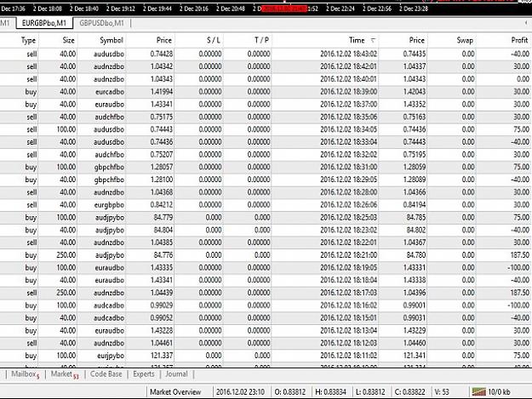Select the audnzdbo row at 18:28:00
The width and height of the screenshot is (532, 399).
point(266,192)
